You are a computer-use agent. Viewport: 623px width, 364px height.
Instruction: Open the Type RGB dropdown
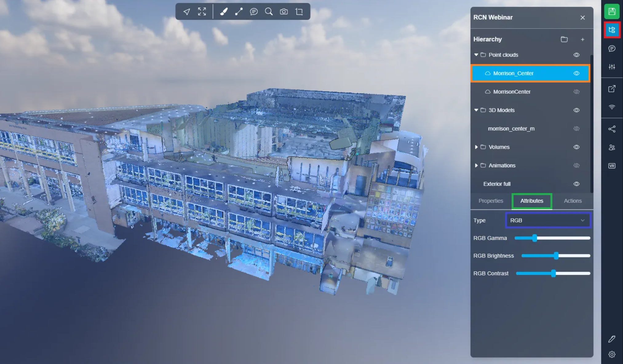click(548, 220)
